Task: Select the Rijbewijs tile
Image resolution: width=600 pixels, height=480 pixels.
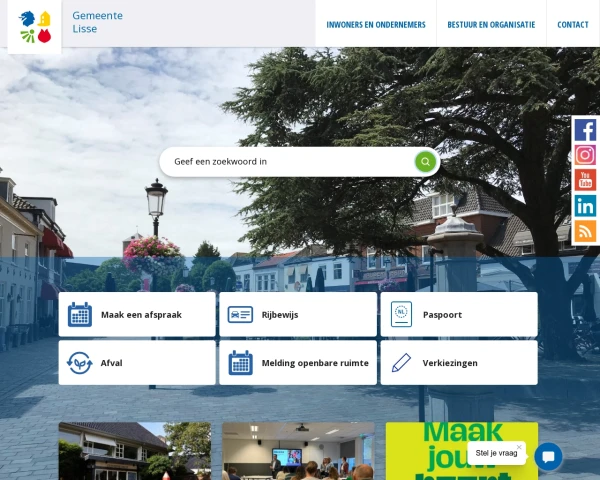Action: [x=298, y=314]
